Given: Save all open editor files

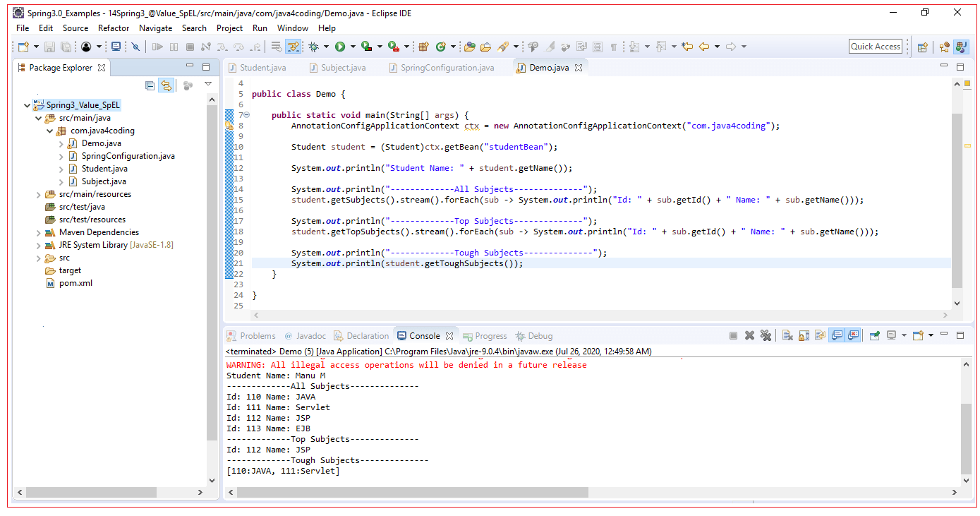Looking at the screenshot, I should (x=65, y=47).
